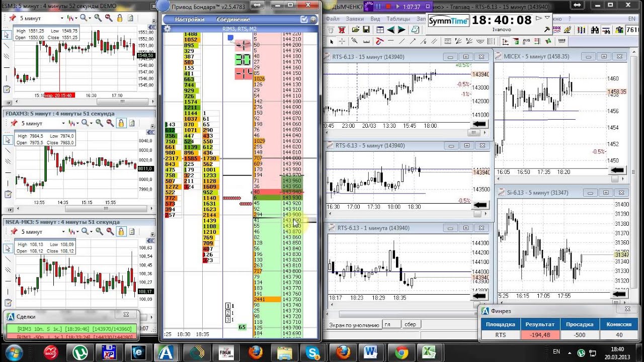
Task: Open Соединение menu in Привод Бондаря
Action: tap(233, 20)
